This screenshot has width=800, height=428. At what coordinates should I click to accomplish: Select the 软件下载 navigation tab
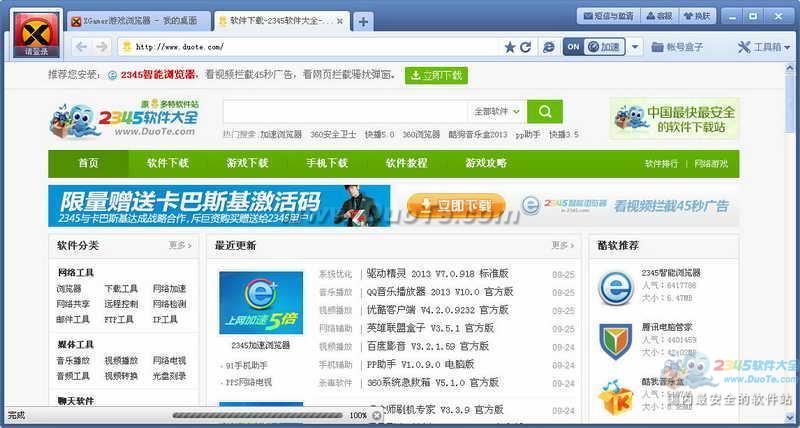[x=168, y=163]
